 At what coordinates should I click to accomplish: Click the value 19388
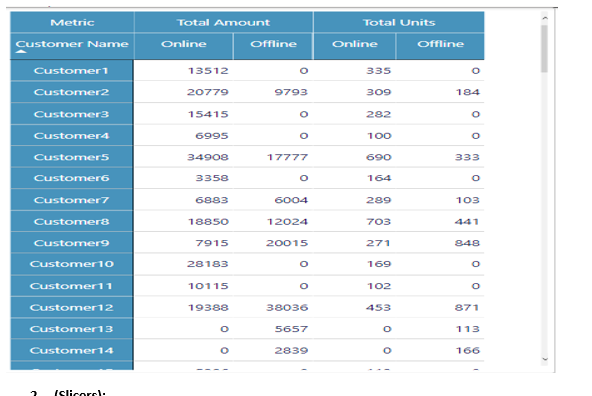point(208,307)
